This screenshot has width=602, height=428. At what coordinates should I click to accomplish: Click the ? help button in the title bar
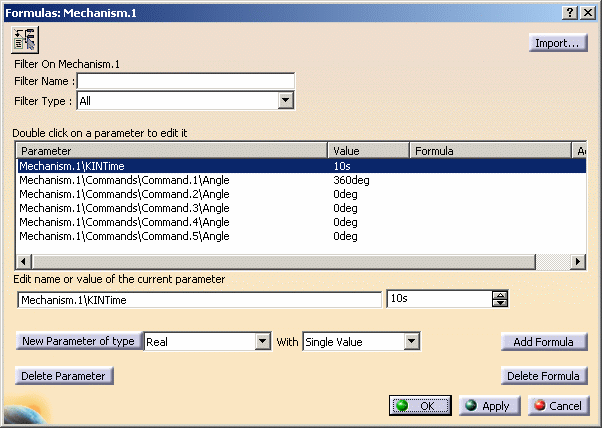pyautogui.click(x=570, y=13)
